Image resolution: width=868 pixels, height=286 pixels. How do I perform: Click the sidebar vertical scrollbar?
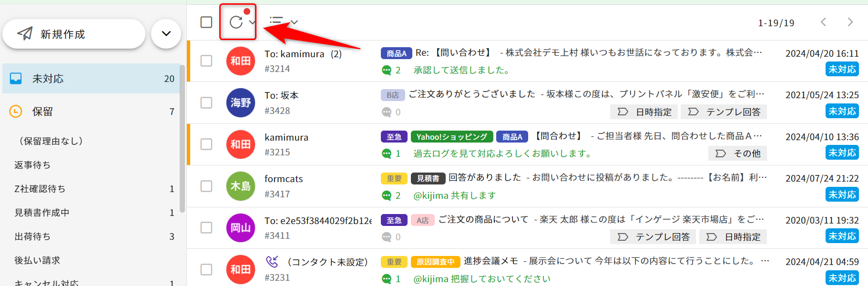[182, 138]
